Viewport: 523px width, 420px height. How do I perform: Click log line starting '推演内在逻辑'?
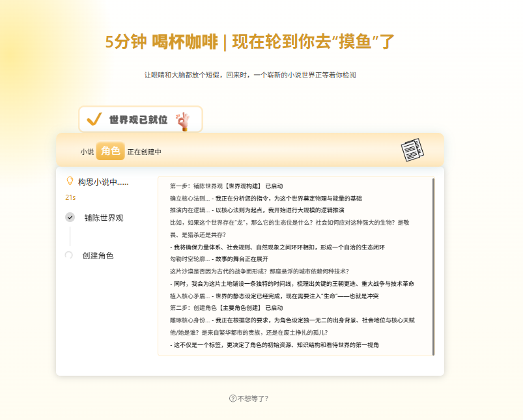[257, 210]
